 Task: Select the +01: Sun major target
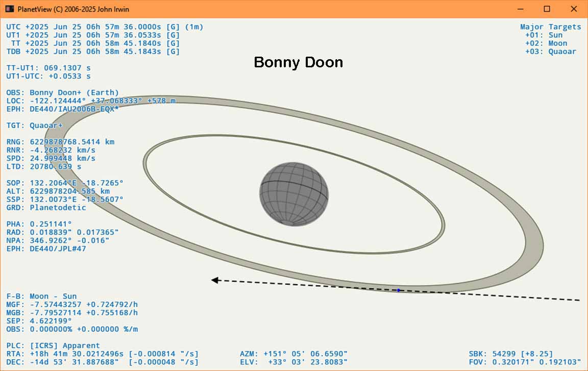[544, 35]
